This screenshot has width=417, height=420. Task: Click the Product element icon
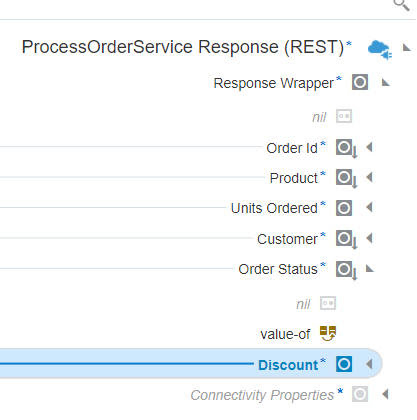pyautogui.click(x=346, y=178)
